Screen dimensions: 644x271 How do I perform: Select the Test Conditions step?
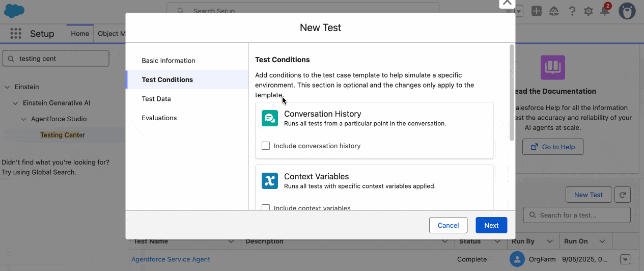(187, 79)
